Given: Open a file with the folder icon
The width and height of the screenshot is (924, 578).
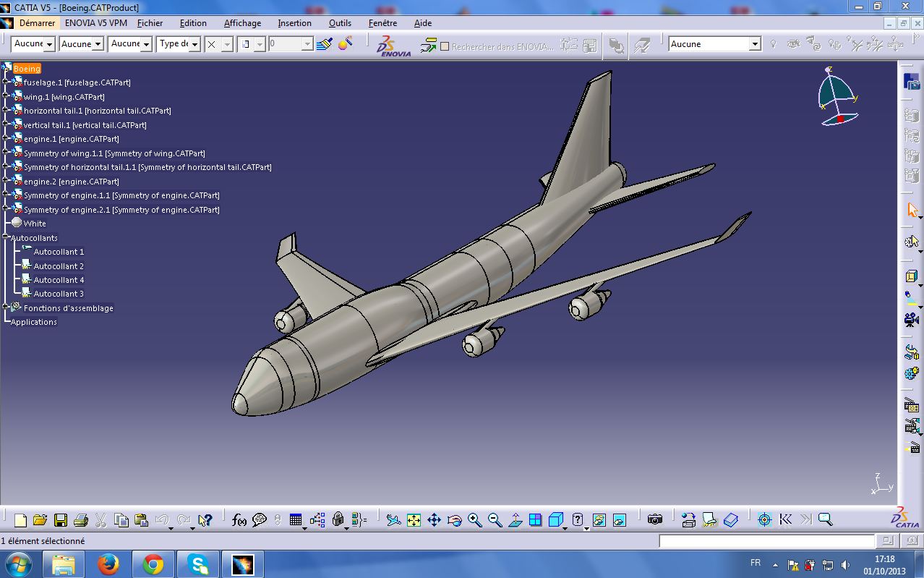Looking at the screenshot, I should point(40,519).
